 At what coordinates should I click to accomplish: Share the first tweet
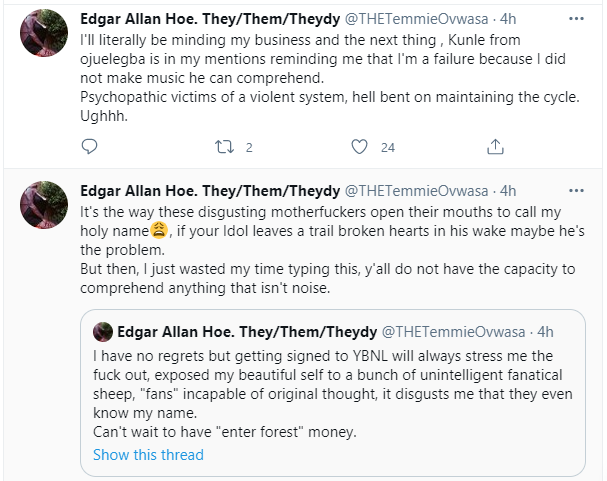495,147
